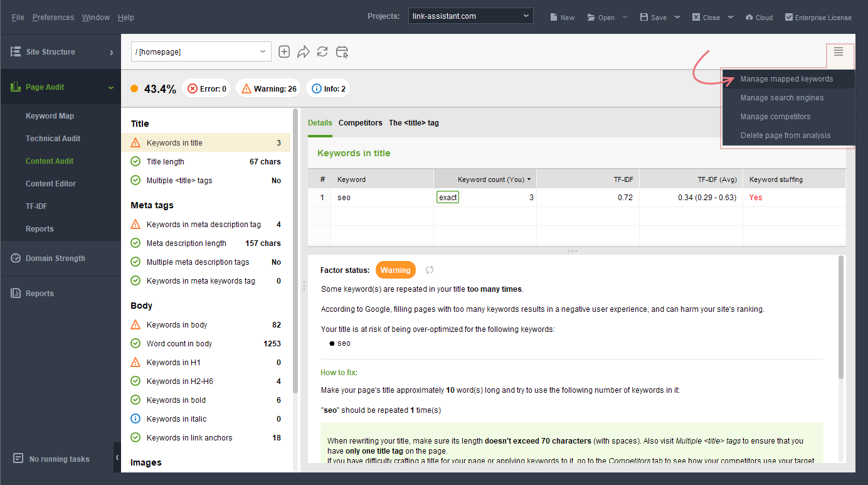
Task: Click the Page Audit sidebar icon
Action: [16, 87]
